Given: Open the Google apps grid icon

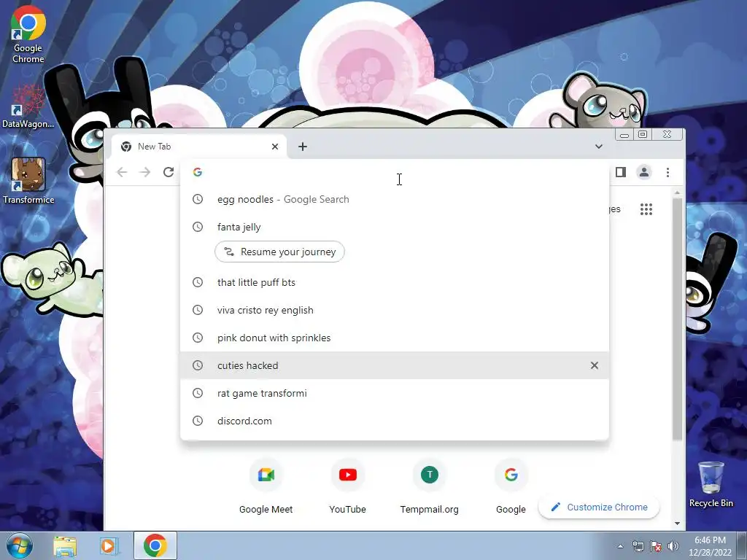Looking at the screenshot, I should (x=646, y=209).
